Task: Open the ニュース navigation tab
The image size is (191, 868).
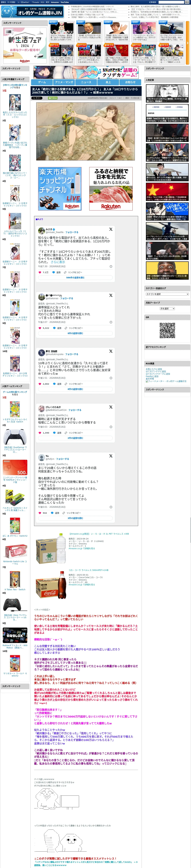Action: click(86, 82)
